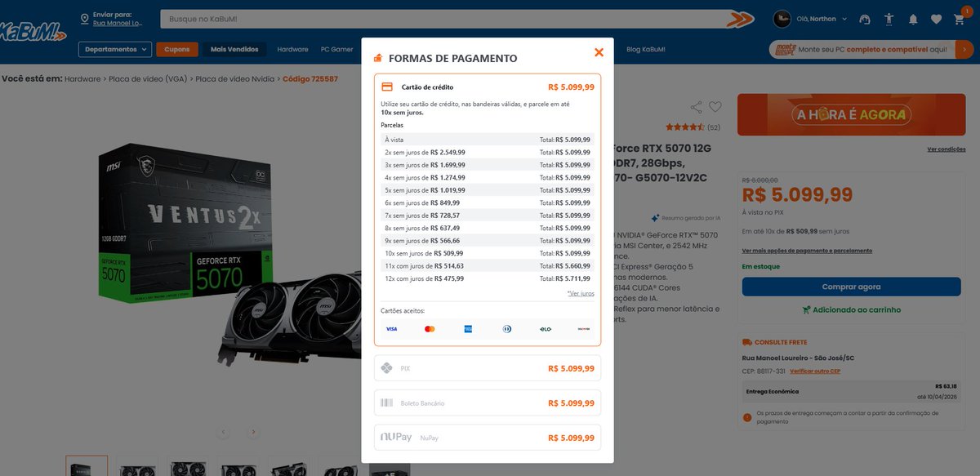The width and height of the screenshot is (980, 476).
Task: Close the Formas de Pagamento dialog
Action: [599, 52]
